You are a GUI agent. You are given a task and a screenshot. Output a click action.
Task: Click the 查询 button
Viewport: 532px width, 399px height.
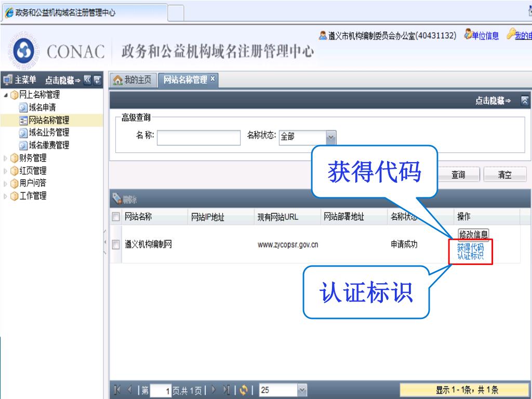tap(458, 175)
